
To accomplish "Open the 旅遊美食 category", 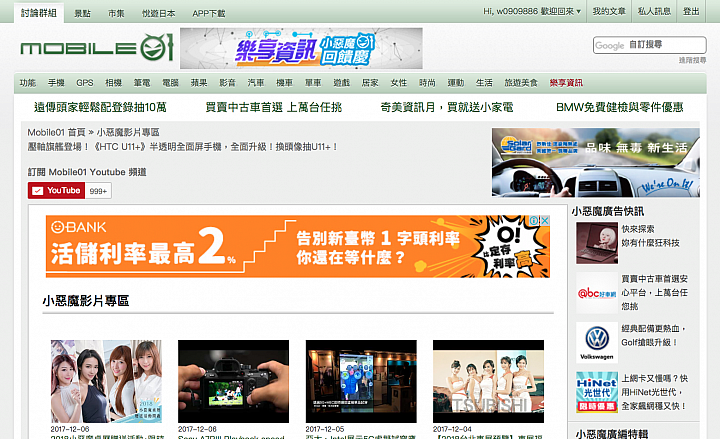I will 521,83.
